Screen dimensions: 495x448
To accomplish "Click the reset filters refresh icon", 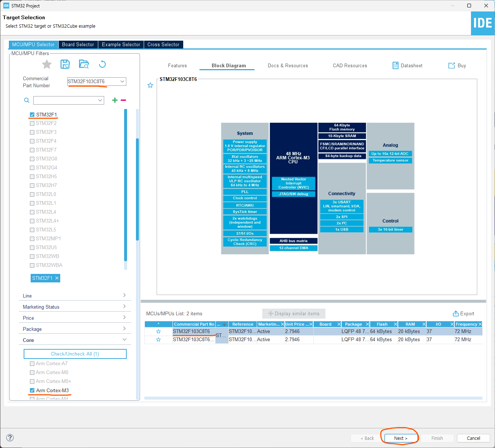I will [x=102, y=64].
